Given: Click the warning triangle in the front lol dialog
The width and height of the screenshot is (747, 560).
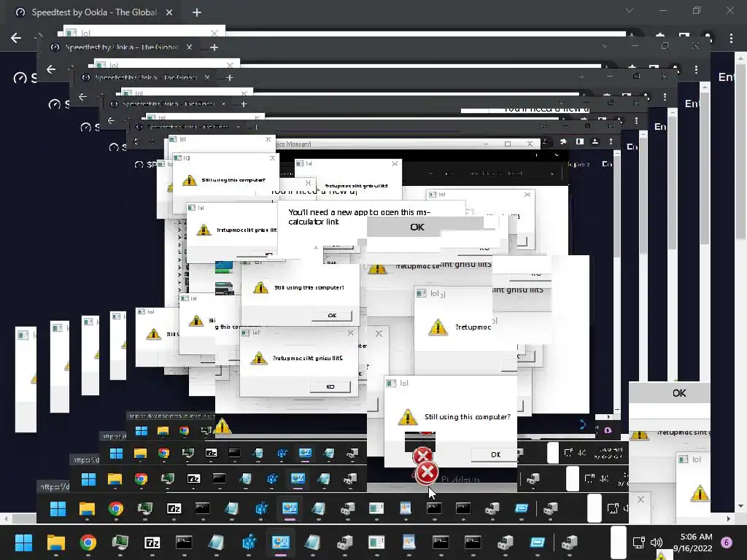Looking at the screenshot, I should pyautogui.click(x=407, y=416).
